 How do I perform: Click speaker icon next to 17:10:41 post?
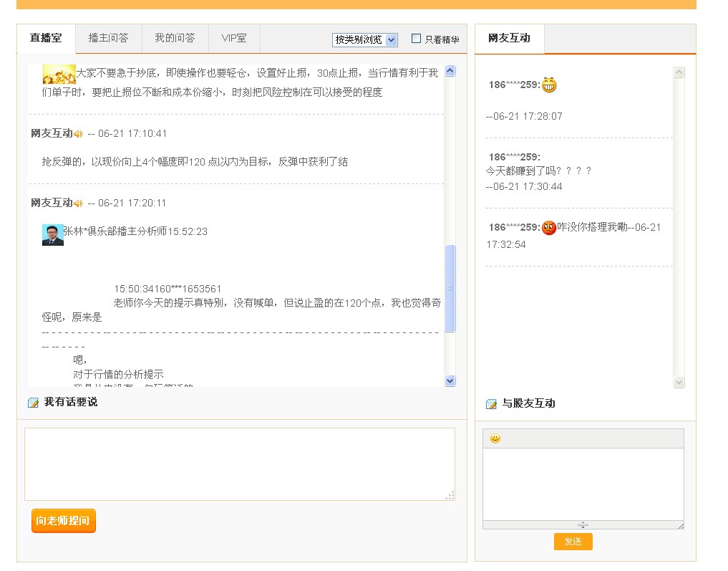click(x=78, y=134)
